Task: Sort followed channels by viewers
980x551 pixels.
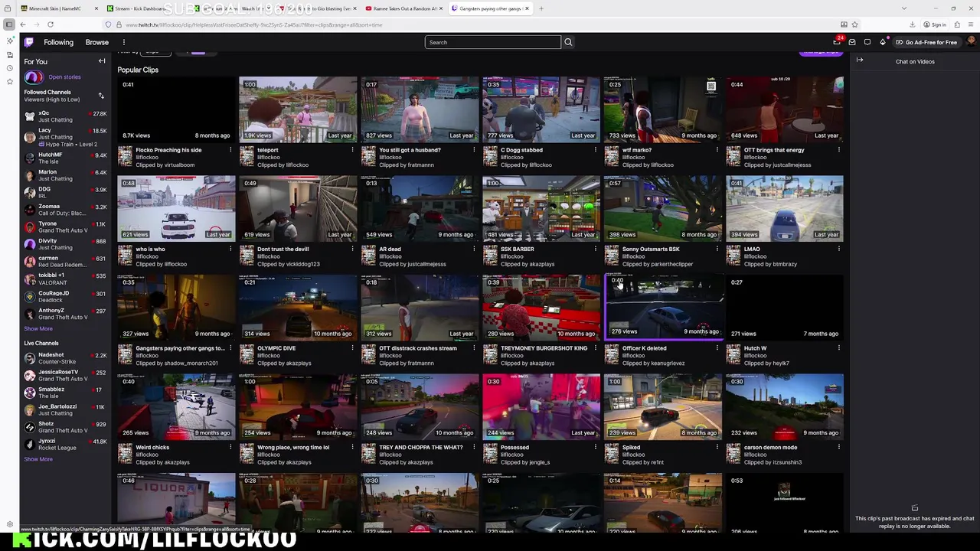Action: point(101,96)
